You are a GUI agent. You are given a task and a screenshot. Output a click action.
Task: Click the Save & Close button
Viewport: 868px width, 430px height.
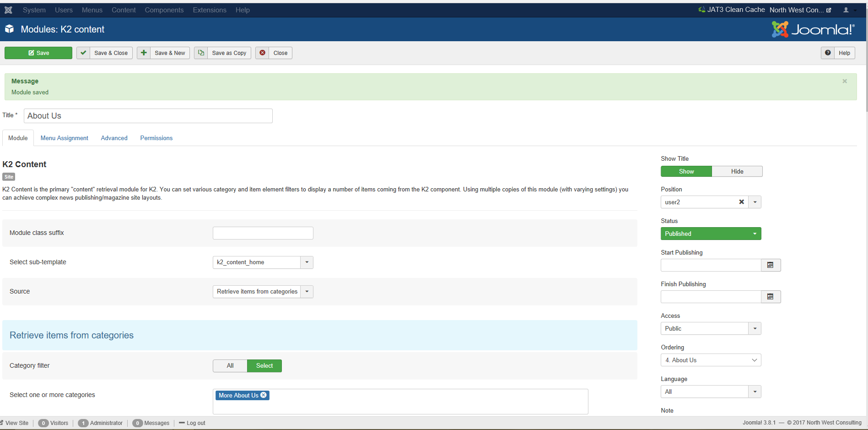tap(105, 53)
